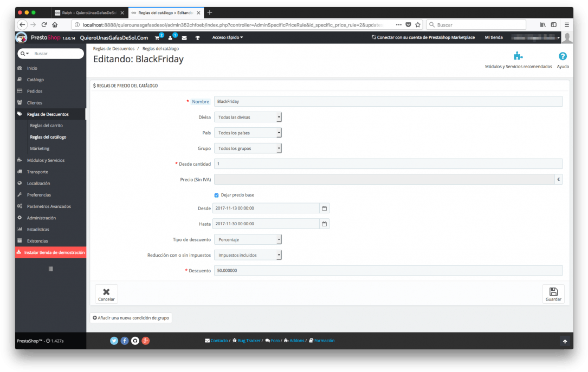
Task: Open the Pocket save icon
Action: (409, 25)
